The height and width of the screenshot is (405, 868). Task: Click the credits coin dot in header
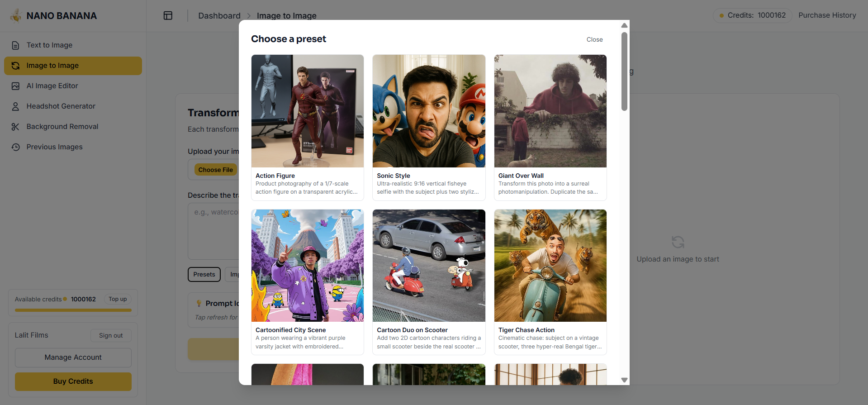pos(721,15)
